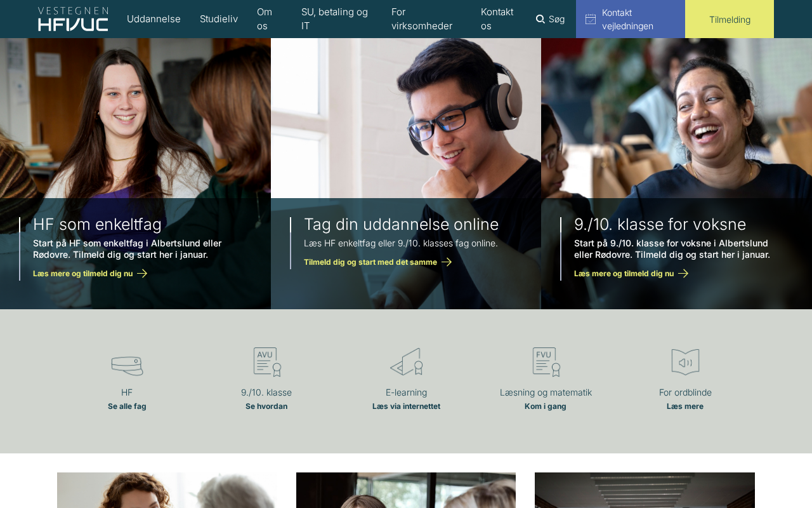Image resolution: width=812 pixels, height=508 pixels.
Task: Click the 'HF' shortcut label
Action: click(127, 392)
